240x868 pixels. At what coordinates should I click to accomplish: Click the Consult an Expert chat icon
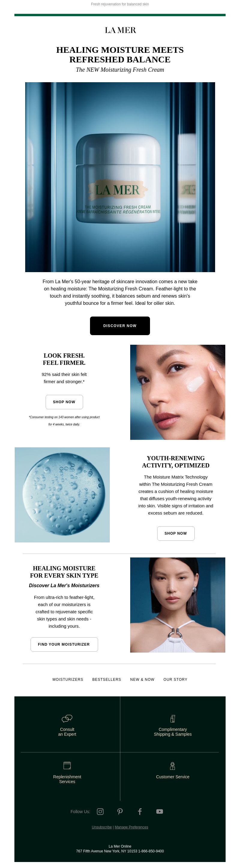coord(67,718)
